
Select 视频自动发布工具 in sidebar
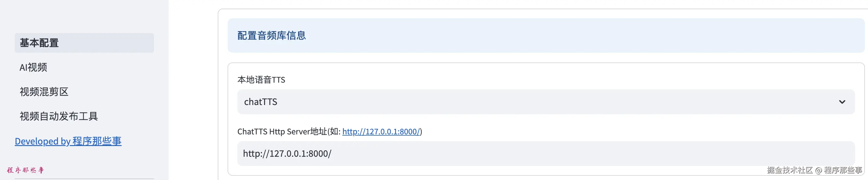[x=59, y=116]
